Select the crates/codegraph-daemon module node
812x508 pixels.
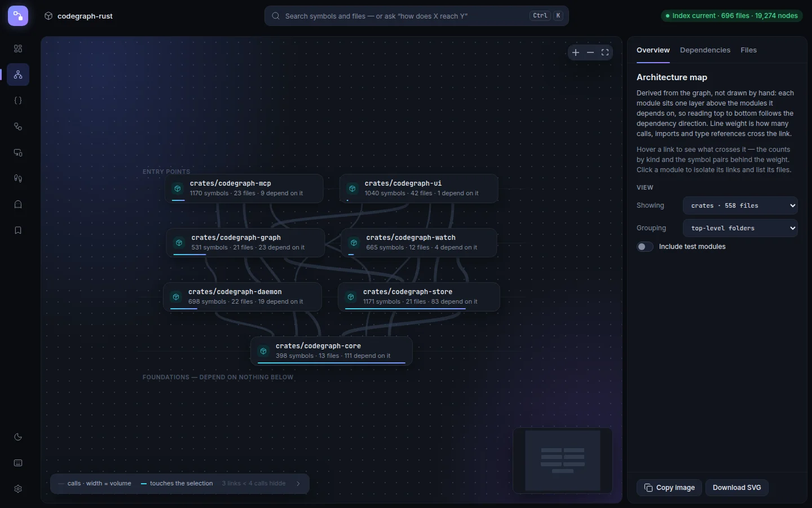coord(242,297)
